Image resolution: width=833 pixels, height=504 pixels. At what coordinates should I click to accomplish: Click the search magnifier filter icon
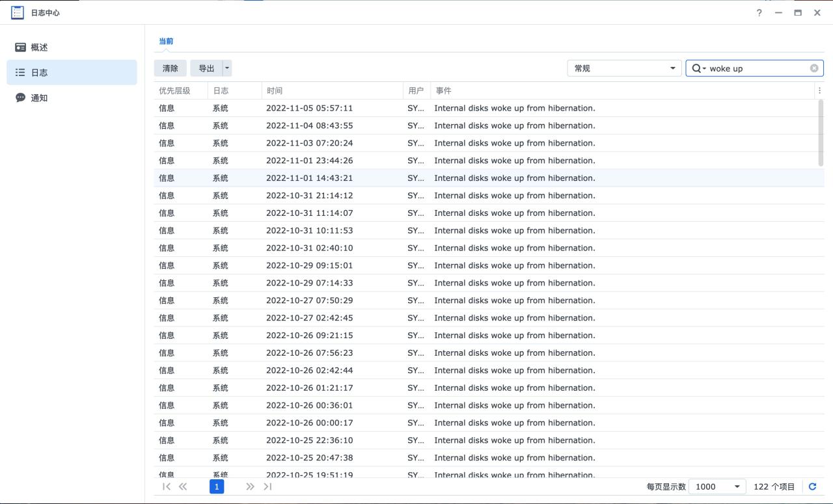698,68
